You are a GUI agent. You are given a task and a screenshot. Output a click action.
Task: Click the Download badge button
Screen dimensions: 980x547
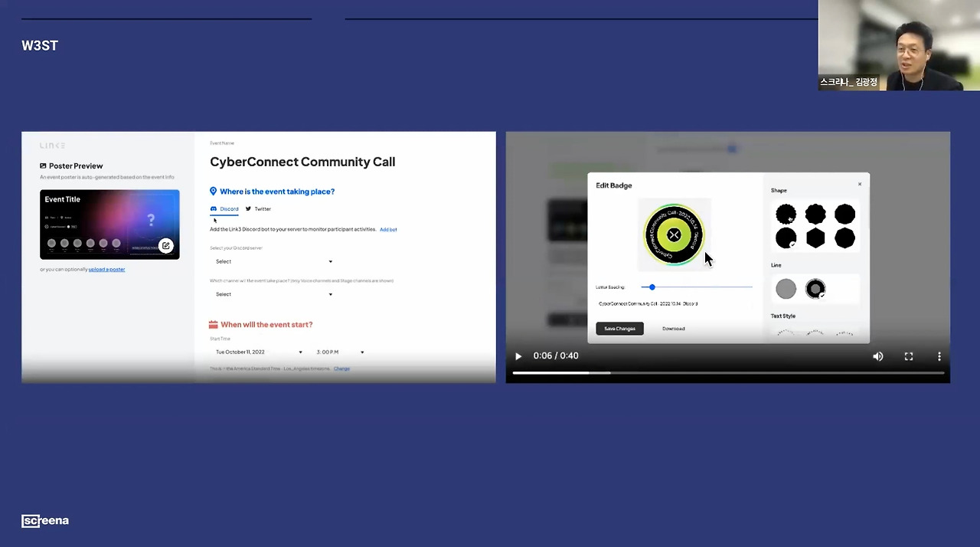[674, 329]
